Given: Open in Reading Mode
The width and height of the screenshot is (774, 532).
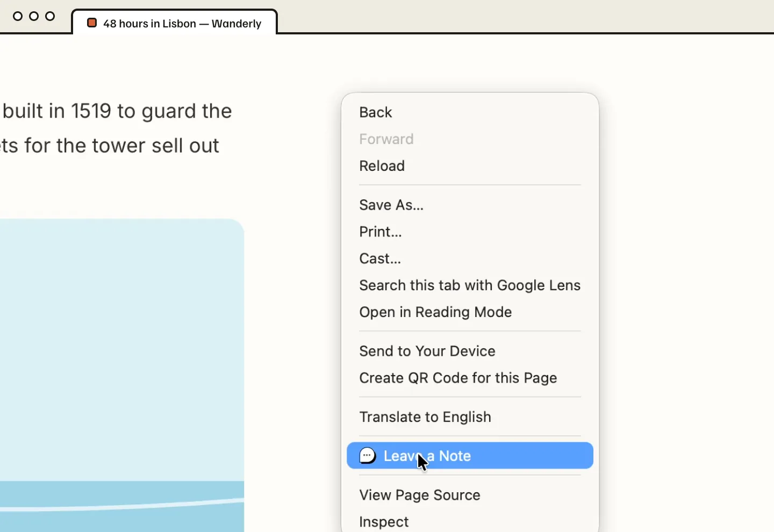Looking at the screenshot, I should click(x=470, y=312).
